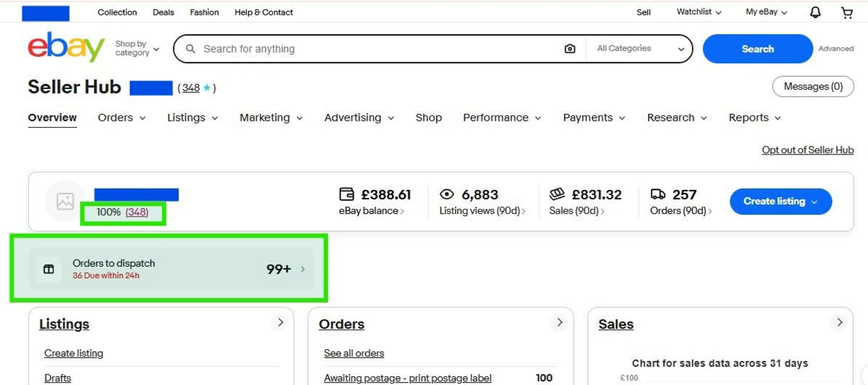Open the Payments menu
The height and width of the screenshot is (385, 868).
(594, 118)
